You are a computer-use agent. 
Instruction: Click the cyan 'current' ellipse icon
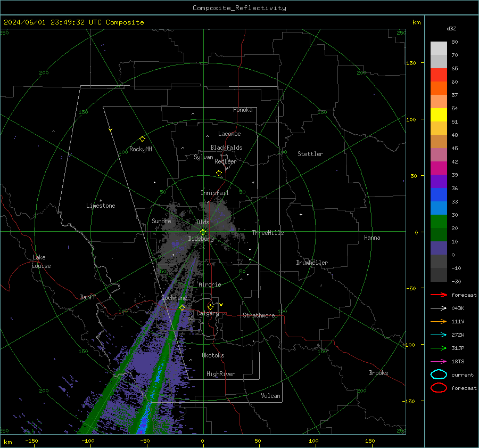click(x=439, y=374)
